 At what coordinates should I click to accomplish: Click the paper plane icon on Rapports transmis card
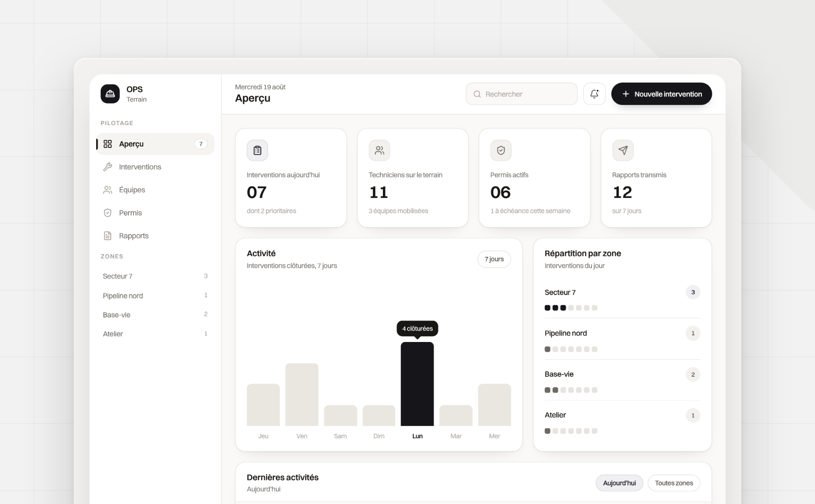(623, 150)
